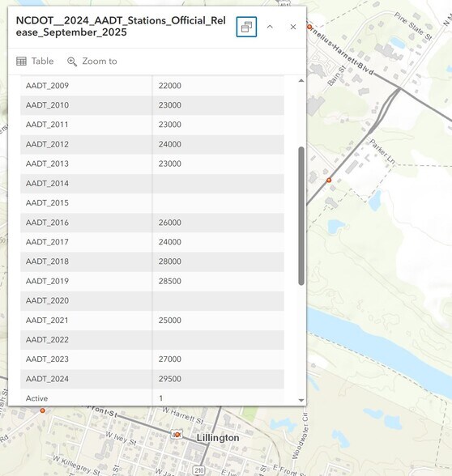Click the Zoom to button

tap(92, 62)
